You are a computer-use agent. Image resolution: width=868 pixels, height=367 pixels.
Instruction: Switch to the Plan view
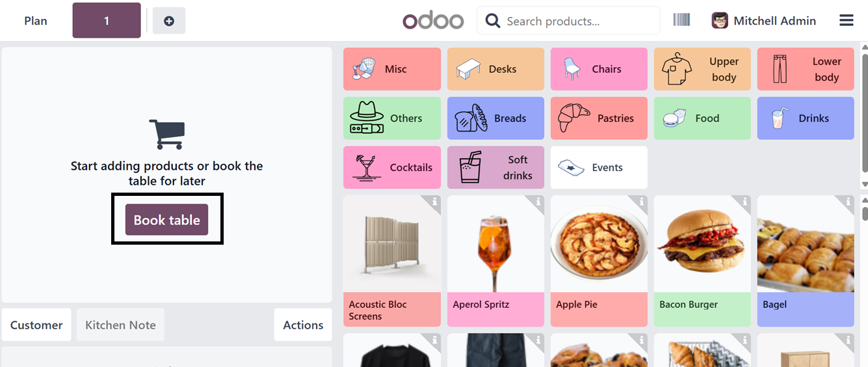(x=36, y=21)
